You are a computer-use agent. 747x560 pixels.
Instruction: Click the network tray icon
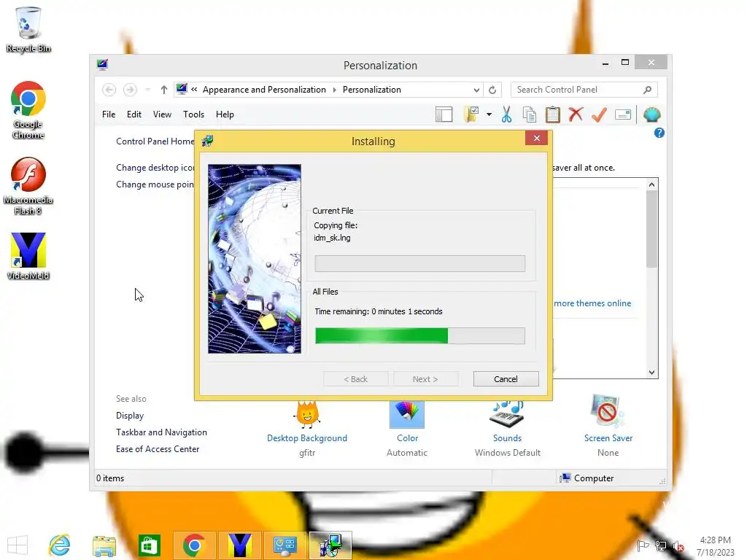click(x=660, y=546)
